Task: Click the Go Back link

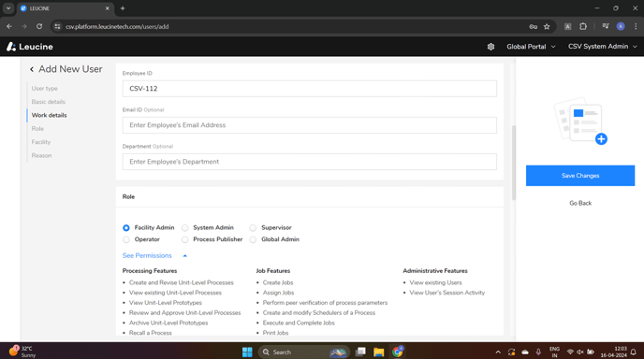Action: coord(580,203)
